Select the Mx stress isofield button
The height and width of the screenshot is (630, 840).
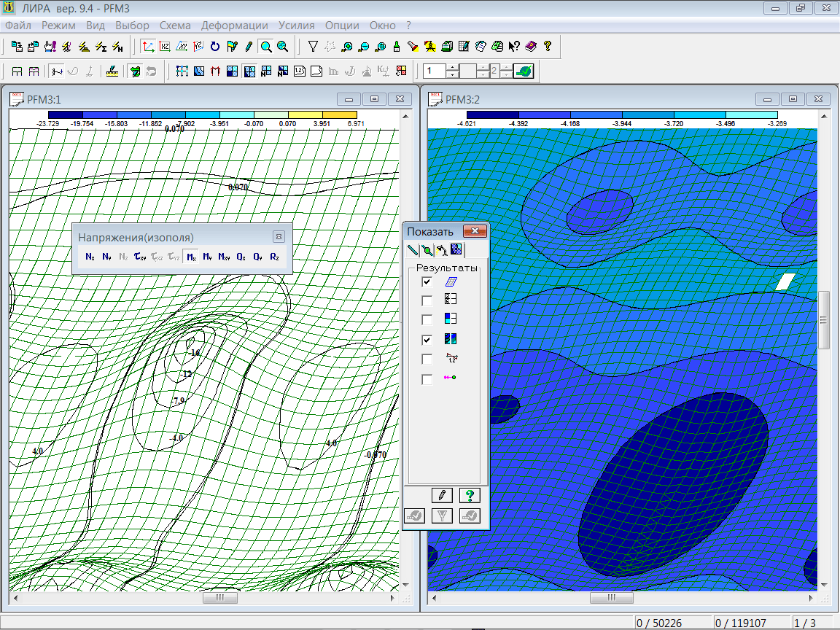(x=191, y=257)
